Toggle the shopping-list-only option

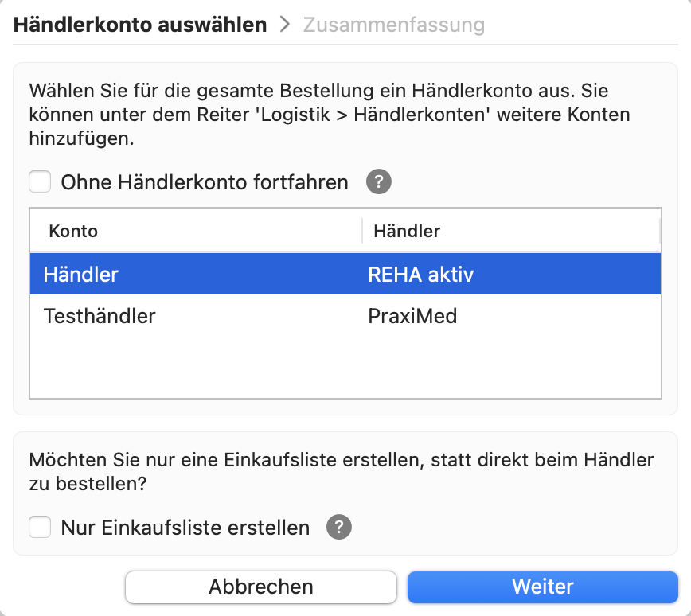[39, 527]
